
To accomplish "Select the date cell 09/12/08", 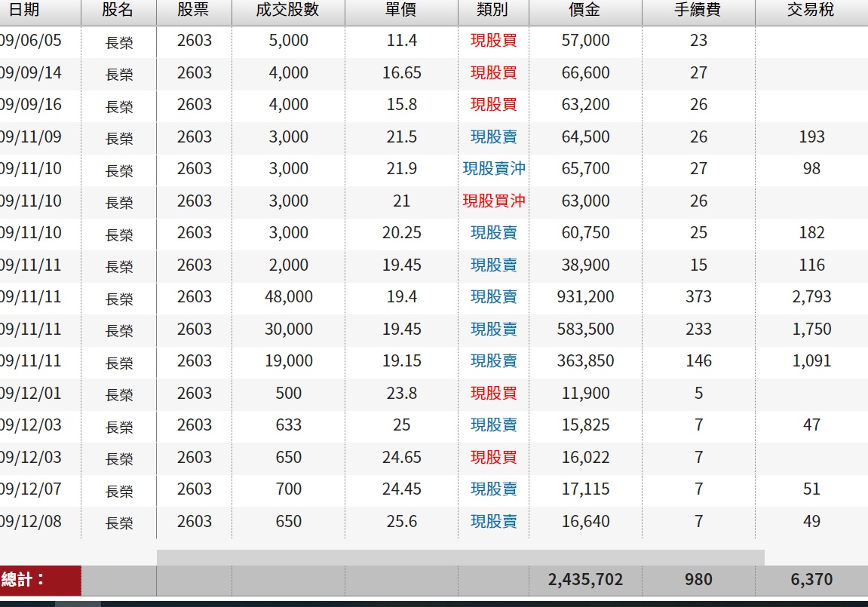I will coord(30,521).
